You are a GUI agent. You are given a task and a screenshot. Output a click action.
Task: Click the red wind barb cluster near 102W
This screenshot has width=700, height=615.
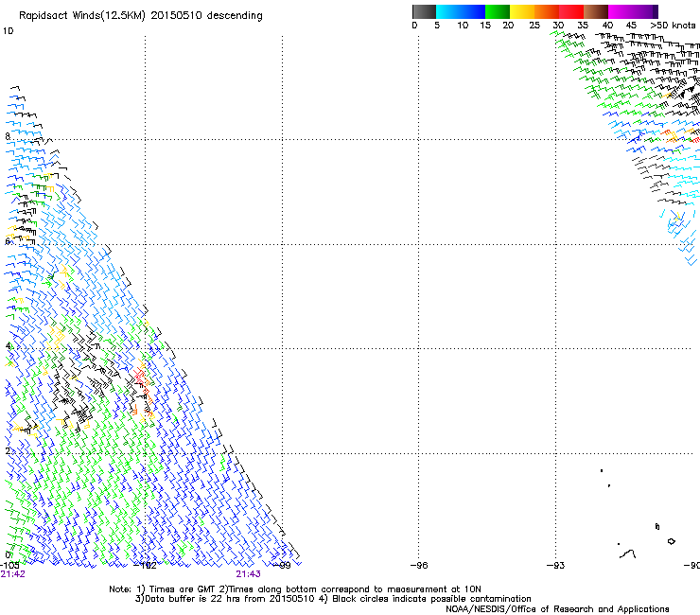point(141,378)
